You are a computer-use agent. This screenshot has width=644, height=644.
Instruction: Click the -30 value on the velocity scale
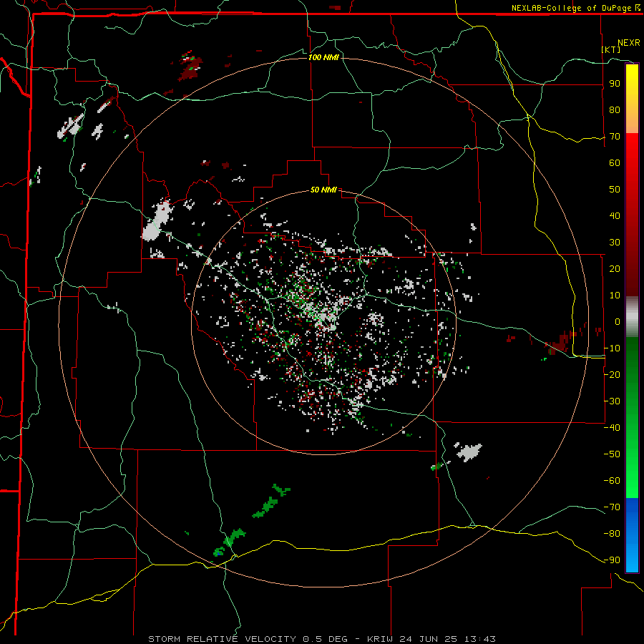click(x=612, y=401)
